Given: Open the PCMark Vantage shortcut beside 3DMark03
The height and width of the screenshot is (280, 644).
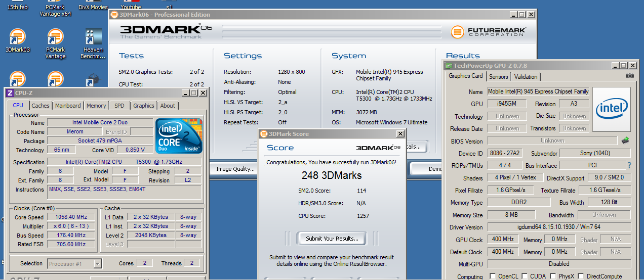Looking at the screenshot, I should 56,44.
